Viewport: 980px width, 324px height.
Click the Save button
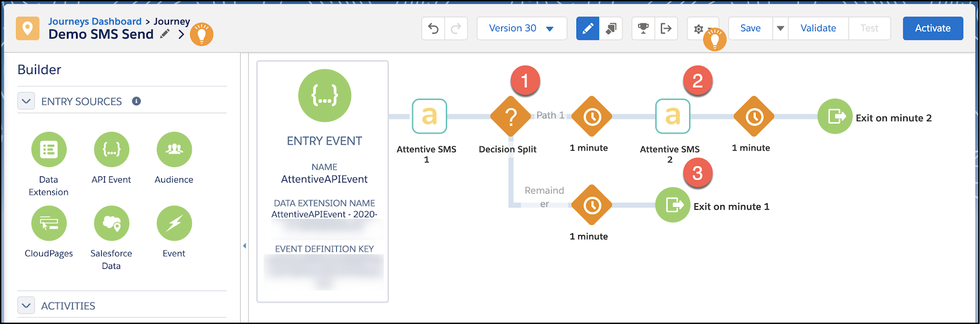pyautogui.click(x=750, y=28)
